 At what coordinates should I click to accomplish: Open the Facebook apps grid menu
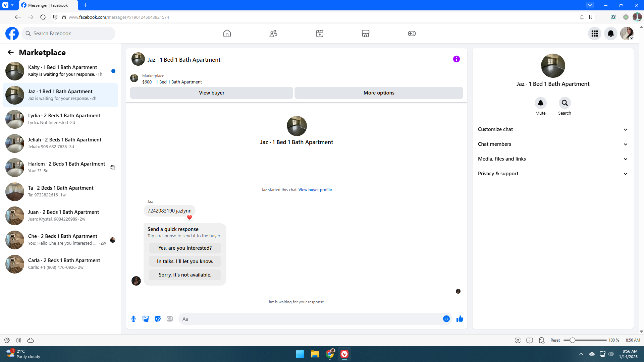click(x=594, y=34)
